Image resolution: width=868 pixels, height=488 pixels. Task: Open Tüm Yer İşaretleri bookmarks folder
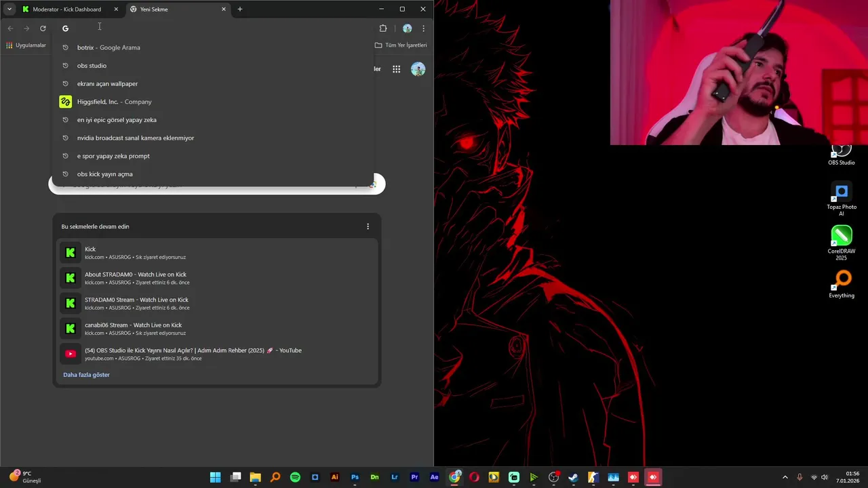[401, 45]
